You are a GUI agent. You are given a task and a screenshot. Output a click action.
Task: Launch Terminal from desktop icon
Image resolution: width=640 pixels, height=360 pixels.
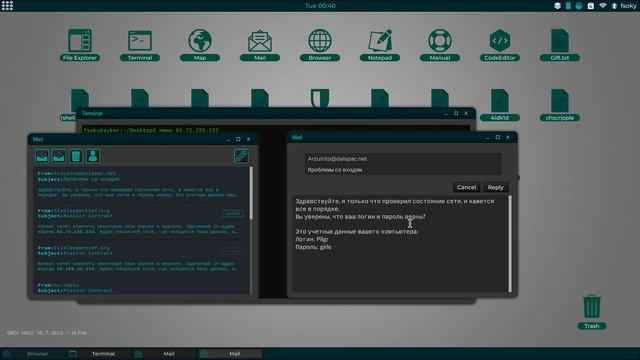pos(140,45)
